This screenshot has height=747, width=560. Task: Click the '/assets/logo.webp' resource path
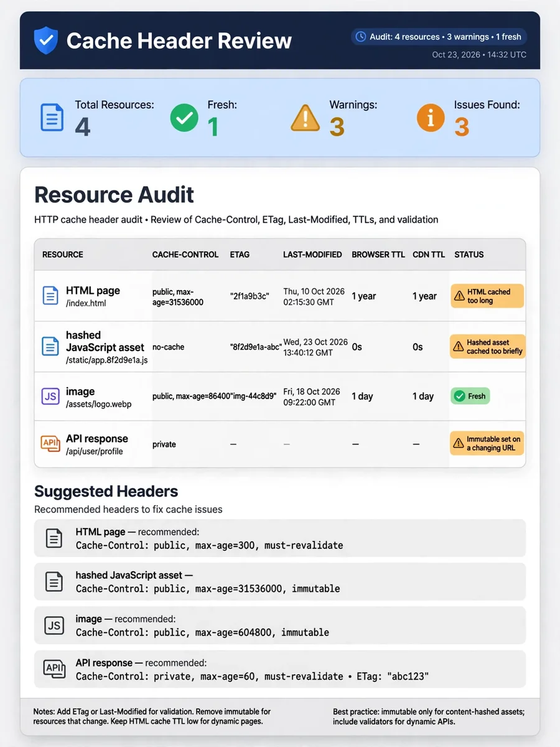click(99, 405)
